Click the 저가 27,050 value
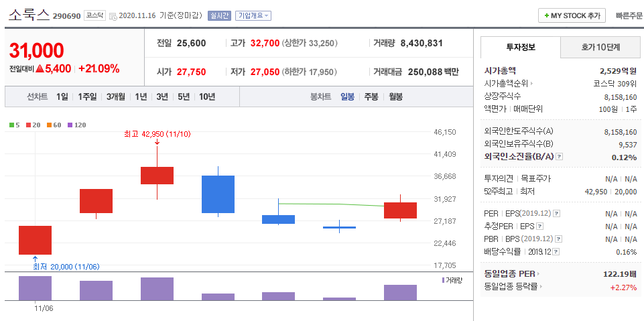Screen dimensions: 644x321 (265, 72)
